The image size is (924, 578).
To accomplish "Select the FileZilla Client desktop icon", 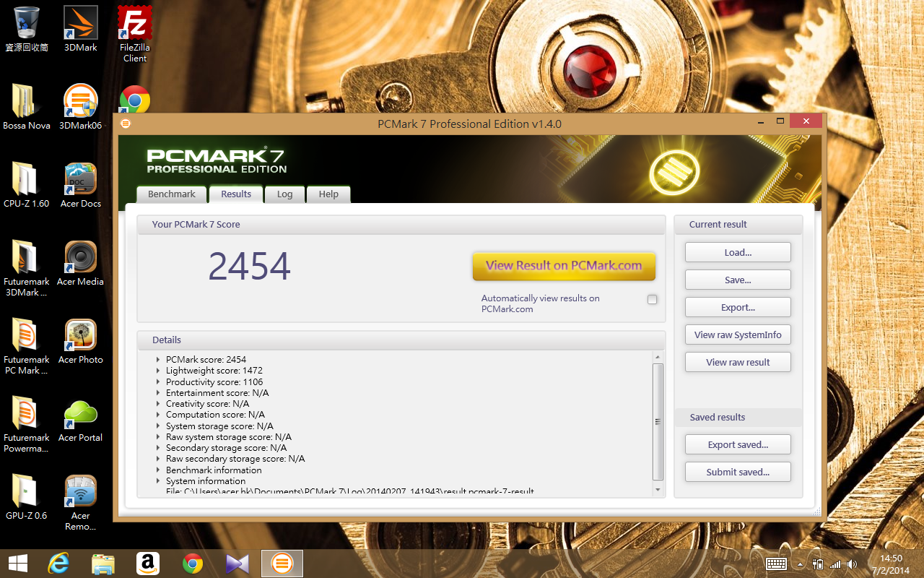I will 135,34.
